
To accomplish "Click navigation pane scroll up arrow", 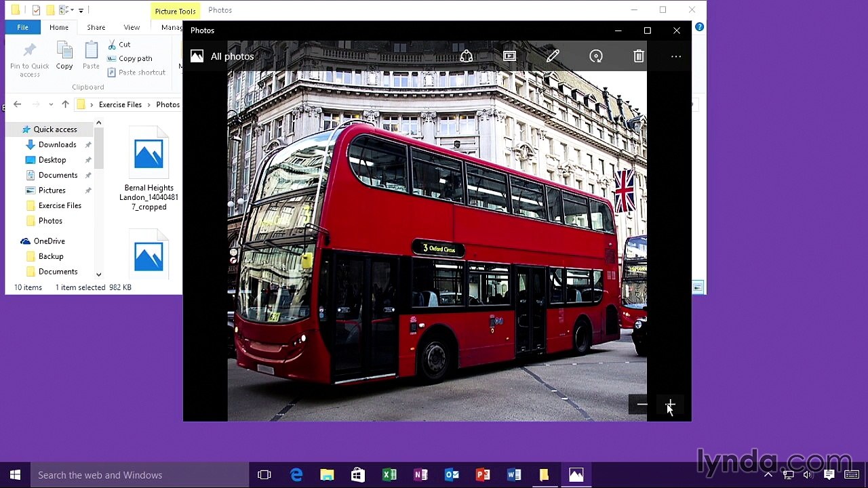I will pyautogui.click(x=99, y=123).
